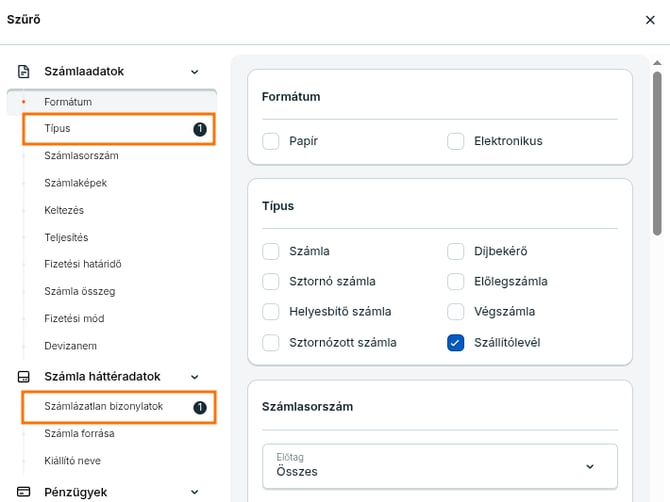670x502 pixels.
Task: Close the Szűrő filter dialog
Action: pos(651,19)
